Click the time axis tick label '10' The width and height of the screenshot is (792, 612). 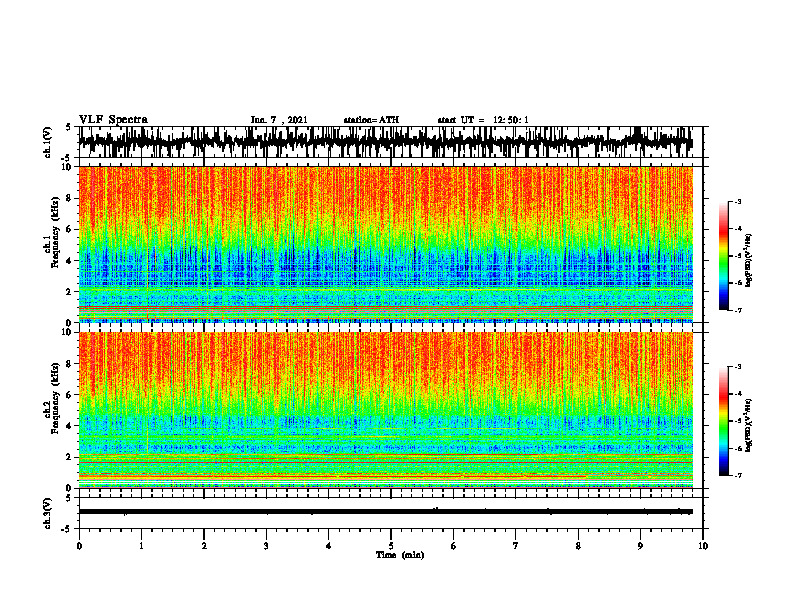(703, 546)
